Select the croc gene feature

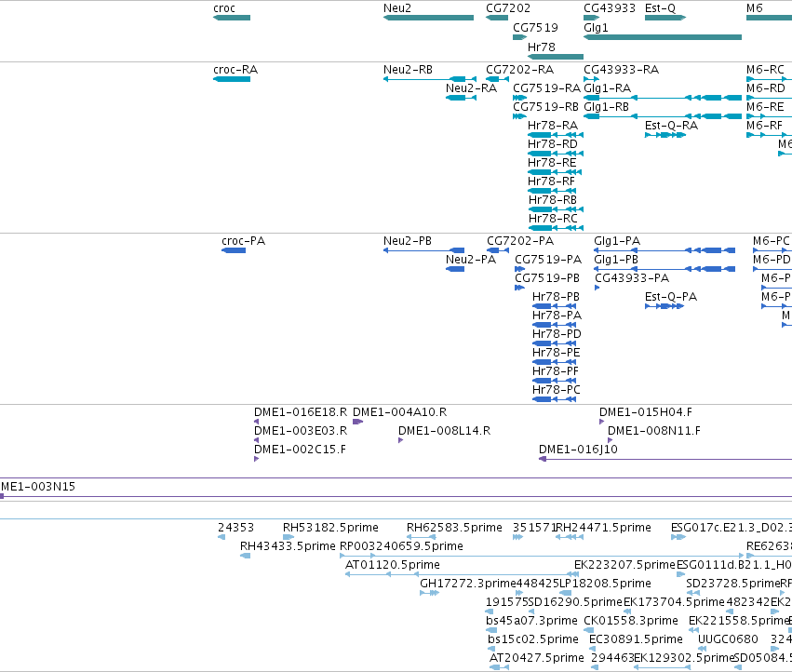232,18
